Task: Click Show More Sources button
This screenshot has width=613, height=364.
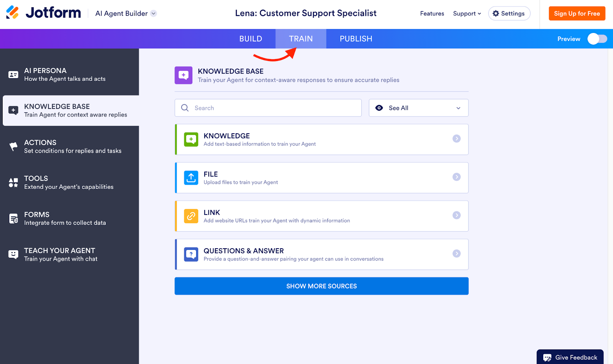Action: (321, 286)
